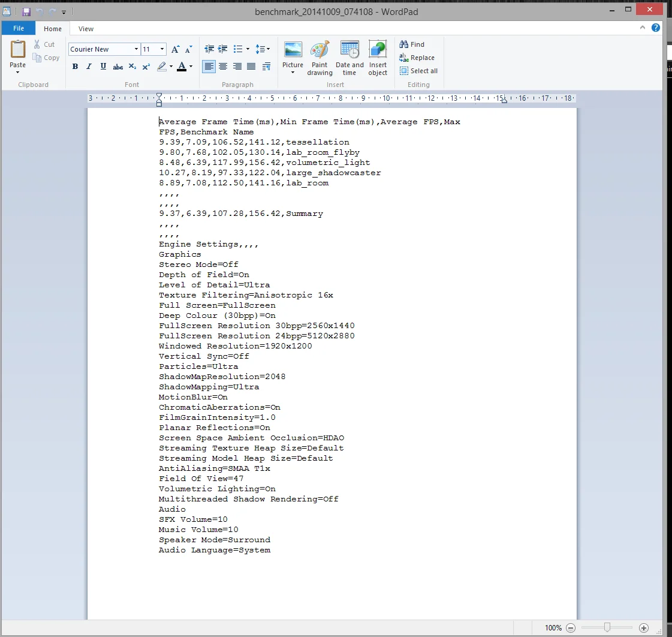Click Select all in Editing group
Image resolution: width=672 pixels, height=637 pixels.
[418, 71]
